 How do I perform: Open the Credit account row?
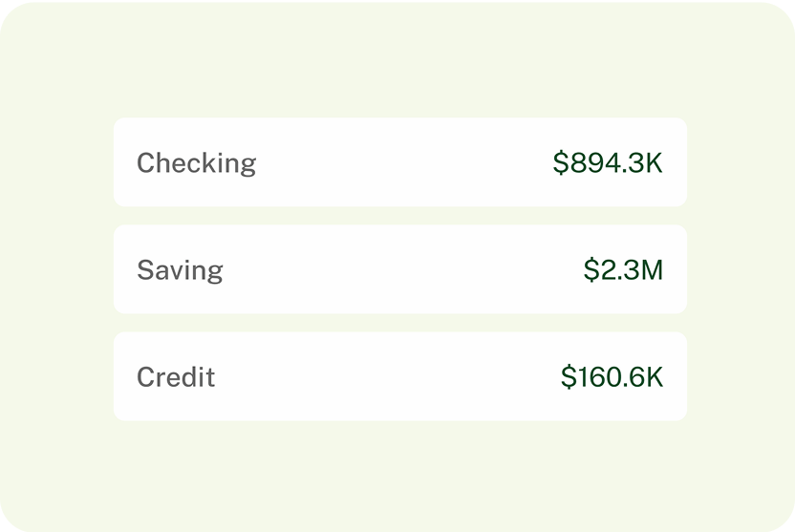pos(399,376)
